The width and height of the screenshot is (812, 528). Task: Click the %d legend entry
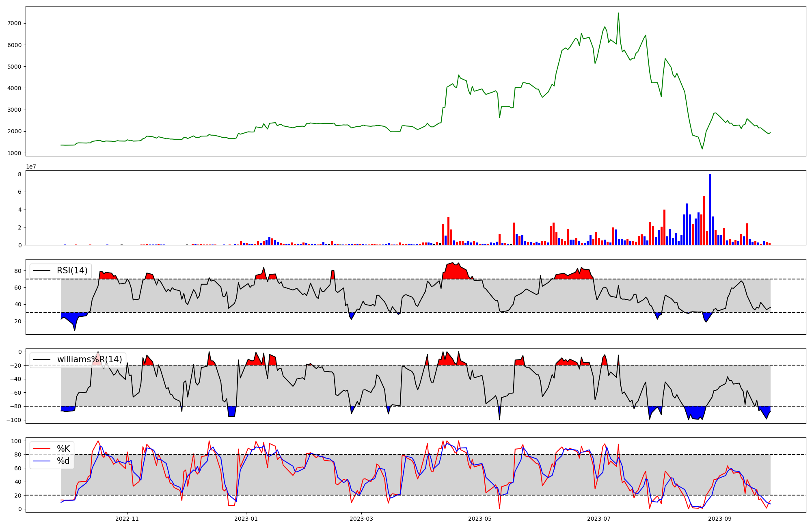tap(63, 461)
